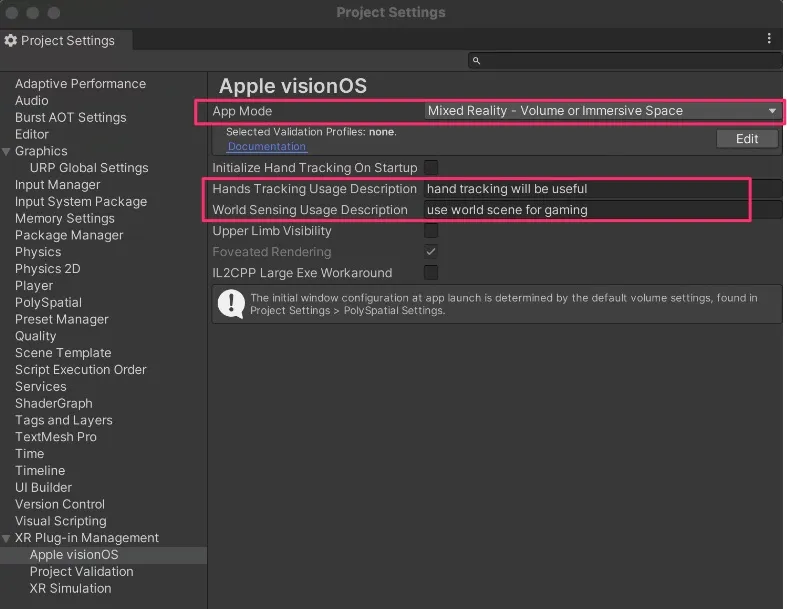Select the Graphics category label

pos(41,151)
